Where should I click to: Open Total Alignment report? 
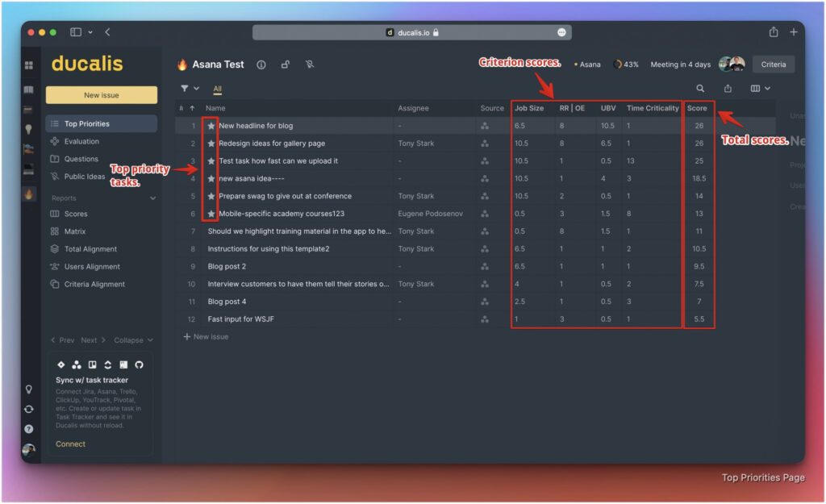coord(90,249)
